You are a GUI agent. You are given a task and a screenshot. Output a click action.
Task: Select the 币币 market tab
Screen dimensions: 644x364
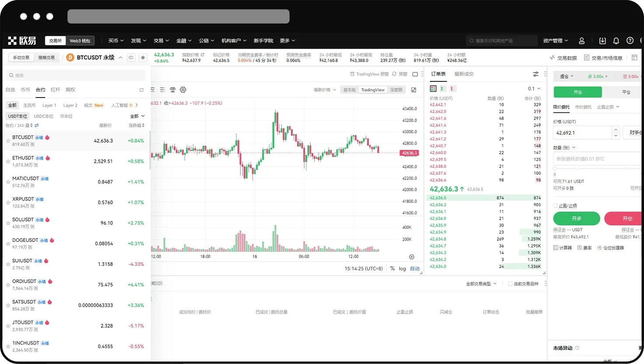[25, 90]
